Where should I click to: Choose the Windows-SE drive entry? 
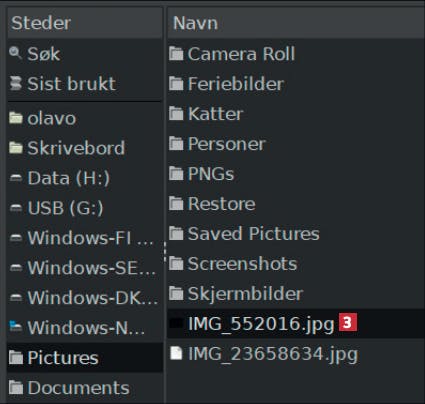click(x=85, y=268)
